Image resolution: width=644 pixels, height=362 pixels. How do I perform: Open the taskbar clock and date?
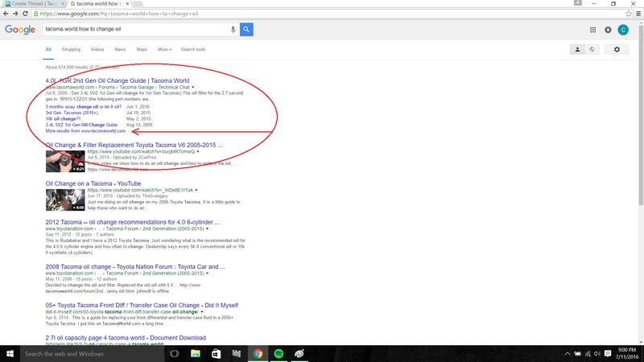tap(627, 353)
